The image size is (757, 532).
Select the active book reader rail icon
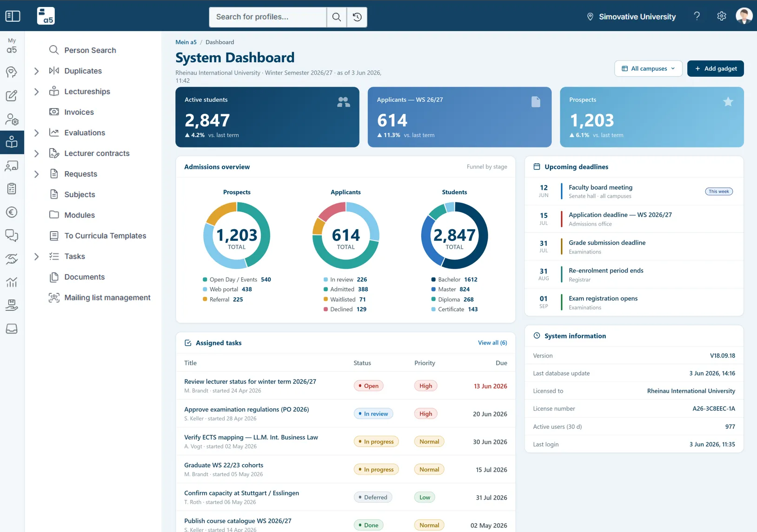pyautogui.click(x=12, y=142)
